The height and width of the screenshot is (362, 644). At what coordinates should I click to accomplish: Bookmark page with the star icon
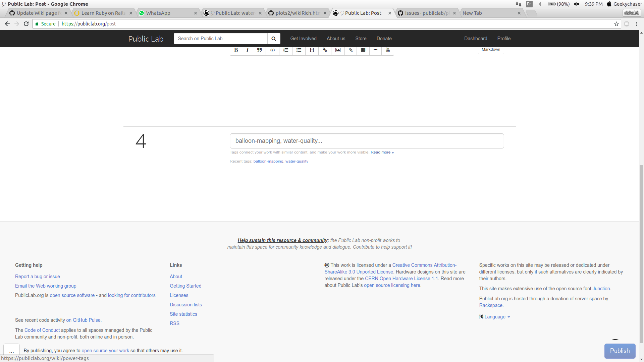coord(616,24)
